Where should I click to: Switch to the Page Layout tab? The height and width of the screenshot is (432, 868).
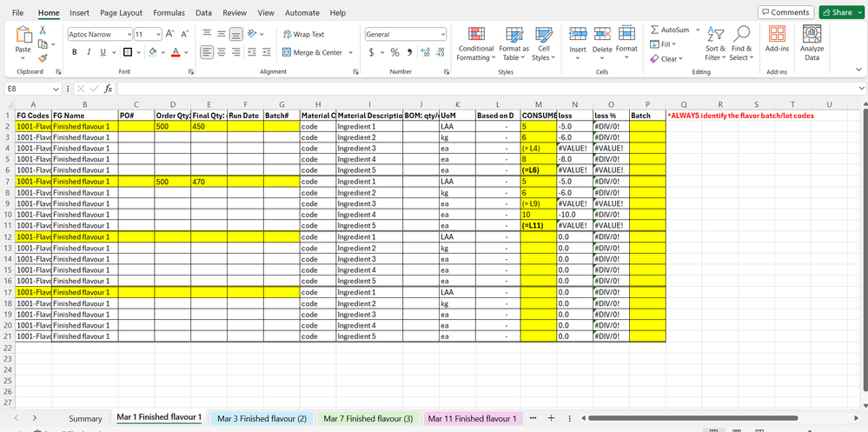[122, 13]
